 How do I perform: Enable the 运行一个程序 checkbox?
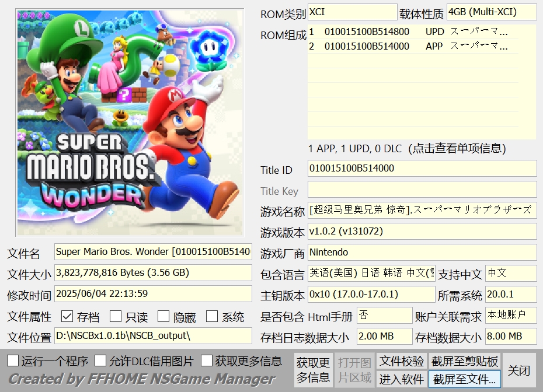[13, 361]
